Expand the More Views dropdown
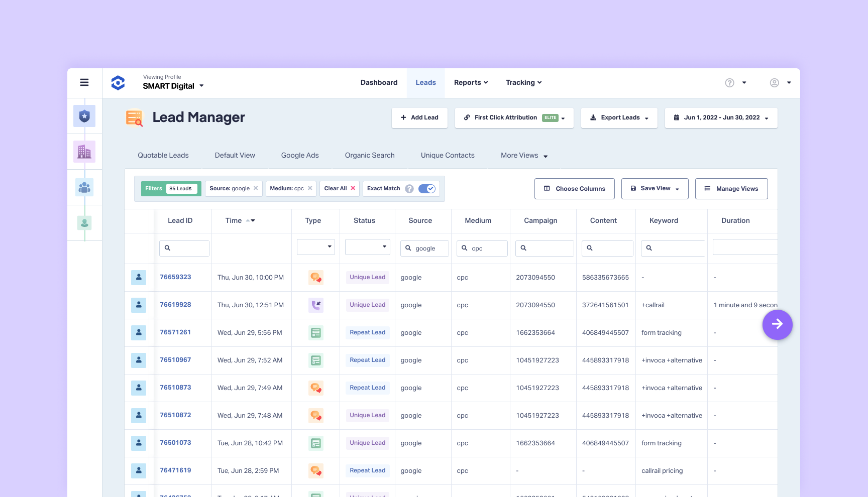The image size is (868, 497). tap(524, 156)
